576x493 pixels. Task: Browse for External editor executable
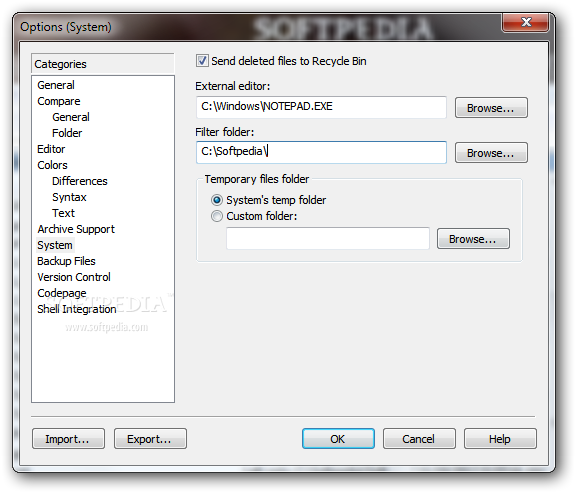(x=491, y=108)
